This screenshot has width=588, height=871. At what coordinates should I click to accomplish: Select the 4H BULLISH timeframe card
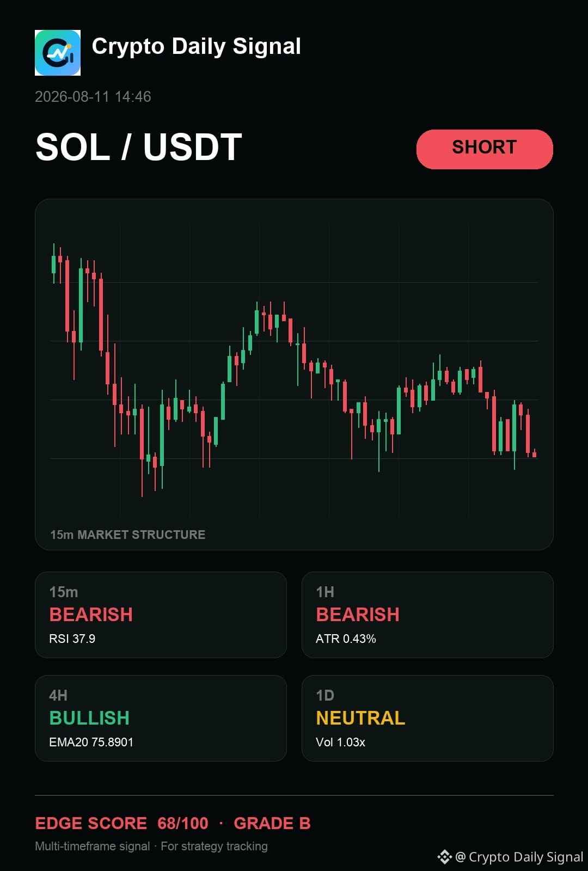[x=161, y=718]
